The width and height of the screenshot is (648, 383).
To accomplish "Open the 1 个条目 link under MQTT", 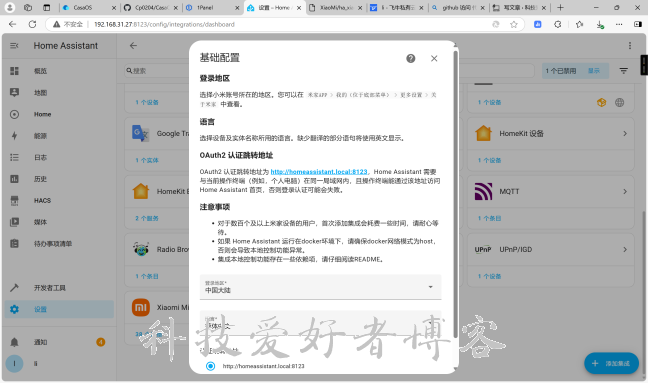I will tap(489, 218).
